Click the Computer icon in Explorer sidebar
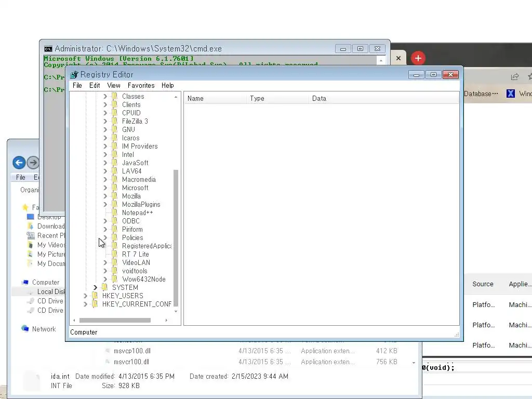Image resolution: width=532 pixels, height=399 pixels. (25, 282)
